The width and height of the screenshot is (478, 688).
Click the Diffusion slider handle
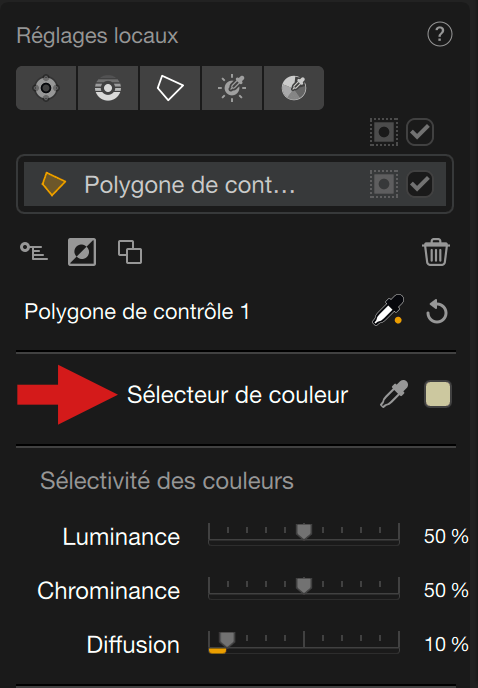[x=227, y=640]
